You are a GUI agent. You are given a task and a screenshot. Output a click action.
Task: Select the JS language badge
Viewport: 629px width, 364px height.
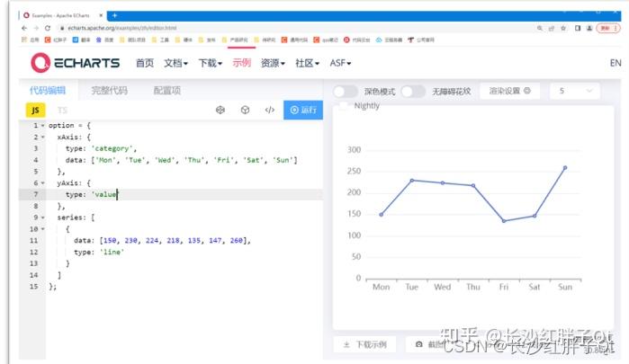tap(35, 111)
